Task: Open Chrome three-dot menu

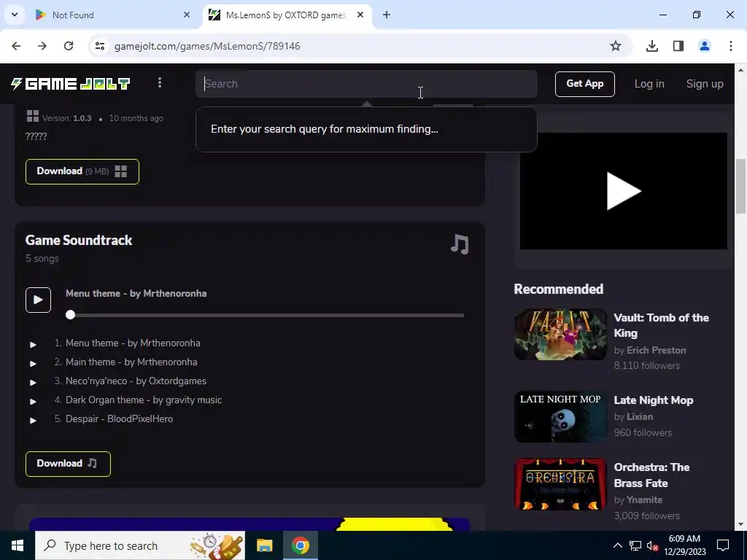Action: click(x=730, y=46)
